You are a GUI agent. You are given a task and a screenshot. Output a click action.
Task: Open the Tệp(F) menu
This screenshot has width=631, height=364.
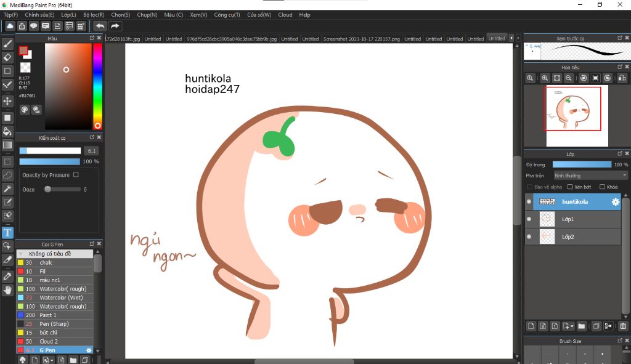coord(11,15)
